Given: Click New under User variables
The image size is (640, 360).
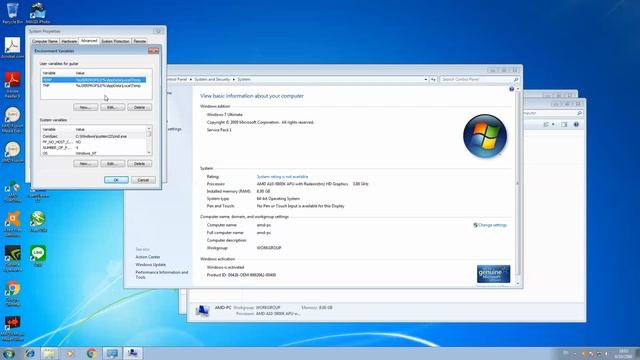Looking at the screenshot, I should coord(85,107).
